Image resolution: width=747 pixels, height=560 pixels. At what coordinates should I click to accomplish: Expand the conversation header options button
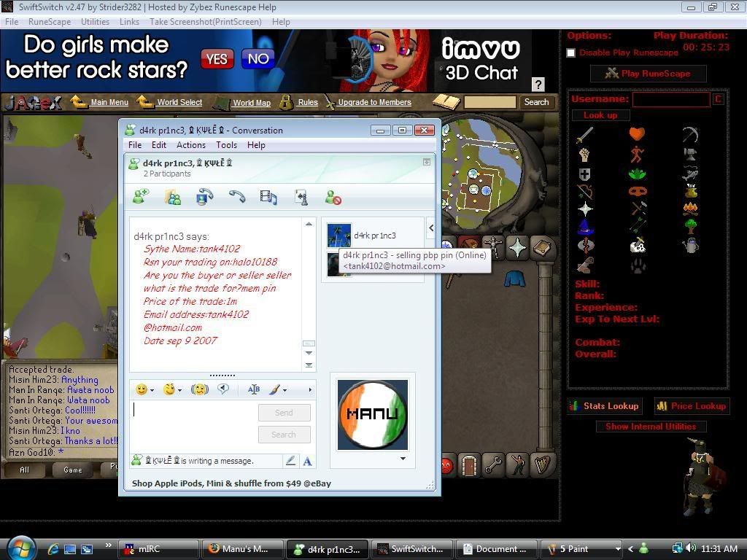[427, 162]
